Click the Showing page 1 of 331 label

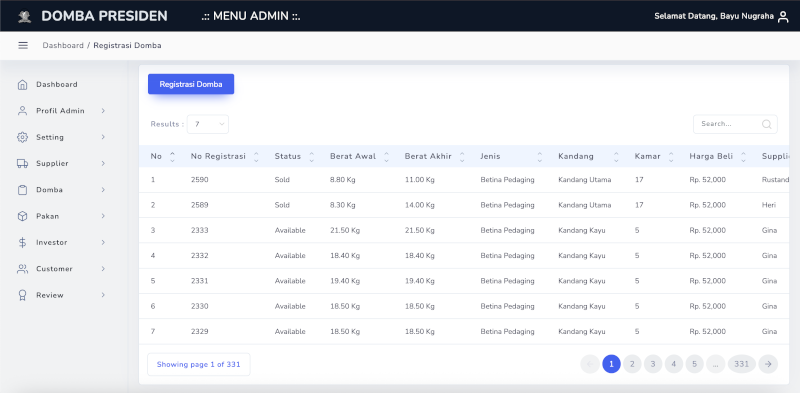[x=198, y=364]
